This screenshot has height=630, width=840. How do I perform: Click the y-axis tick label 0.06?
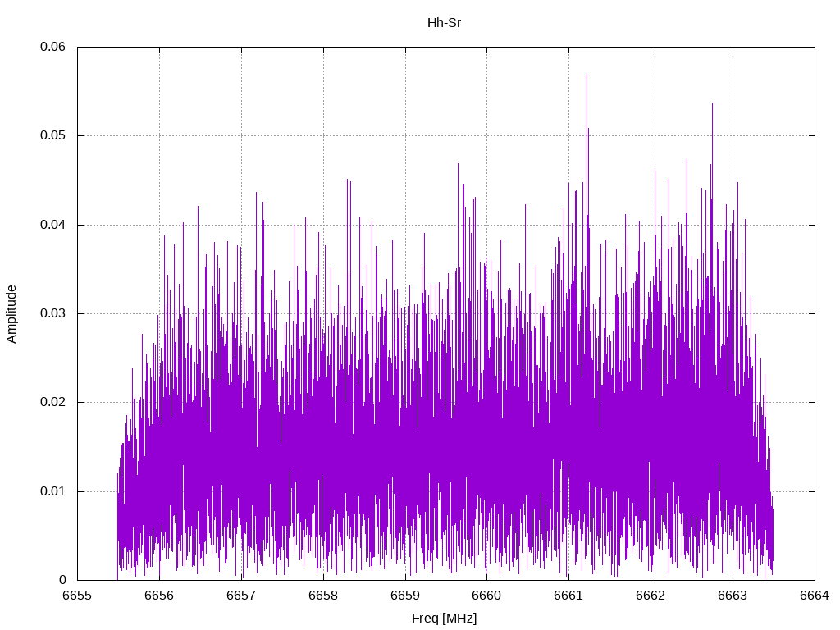pos(52,47)
